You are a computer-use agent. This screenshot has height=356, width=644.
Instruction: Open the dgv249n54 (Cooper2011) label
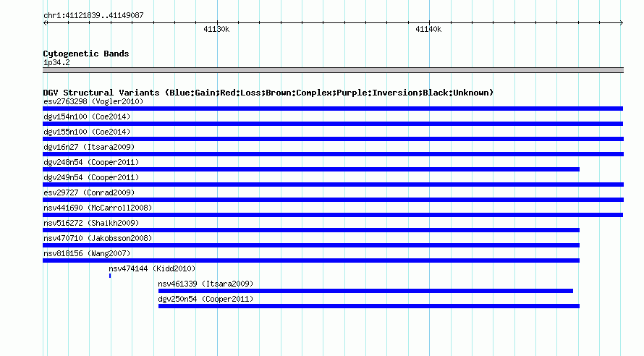91,177
